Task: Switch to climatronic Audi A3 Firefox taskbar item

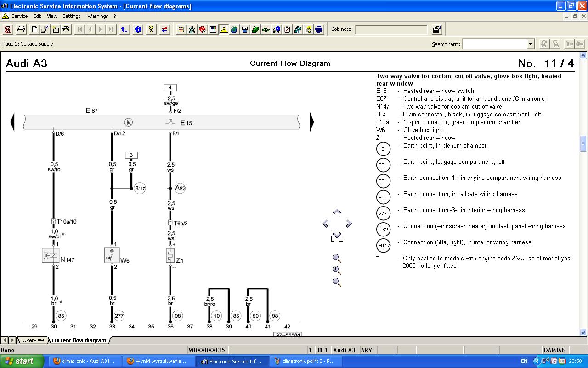Action: pos(85,361)
